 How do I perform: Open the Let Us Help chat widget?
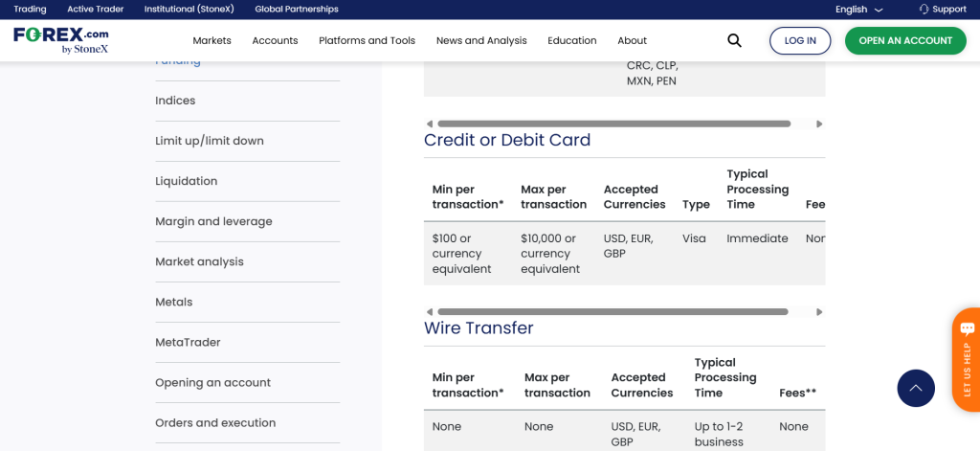click(967, 360)
